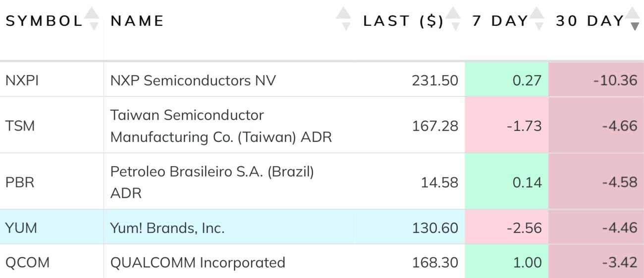Open the highlighted YUM ticker
Viewport: 644px width, 278px height.
click(x=21, y=228)
